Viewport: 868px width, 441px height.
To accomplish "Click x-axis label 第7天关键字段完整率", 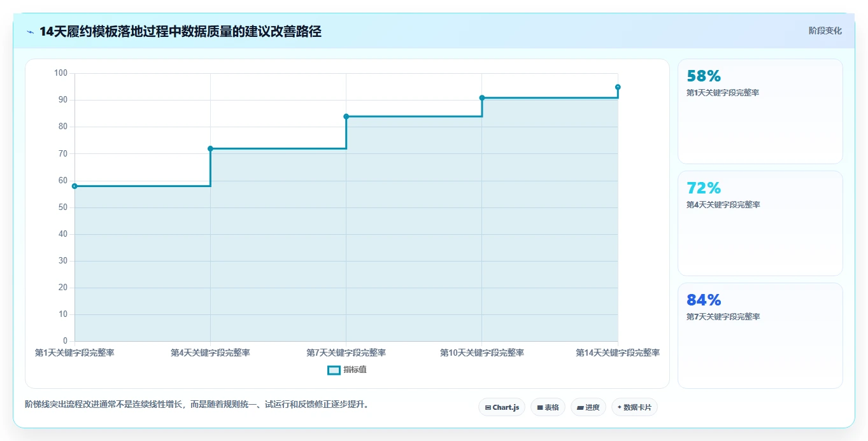I will 346,353.
